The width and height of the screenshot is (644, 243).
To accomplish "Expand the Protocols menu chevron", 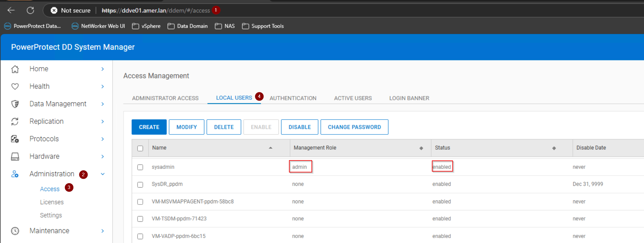I will (103, 139).
